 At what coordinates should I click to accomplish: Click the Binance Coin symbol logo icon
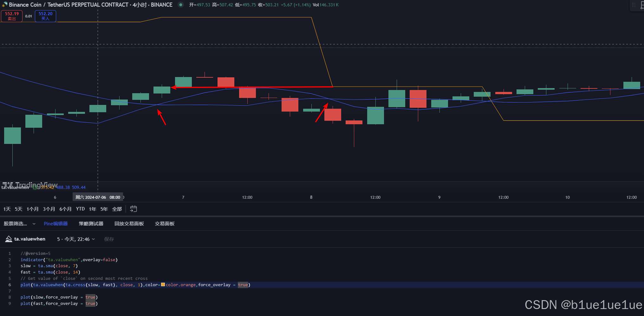[4, 4]
